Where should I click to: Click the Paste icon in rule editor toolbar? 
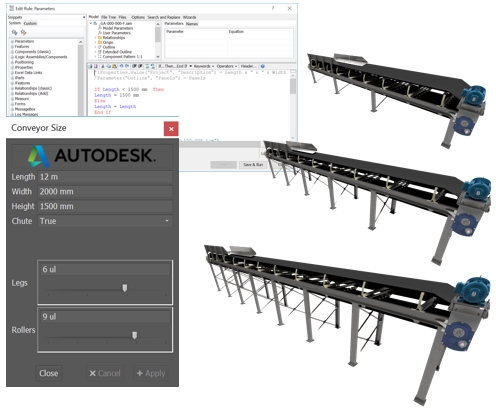click(x=115, y=66)
